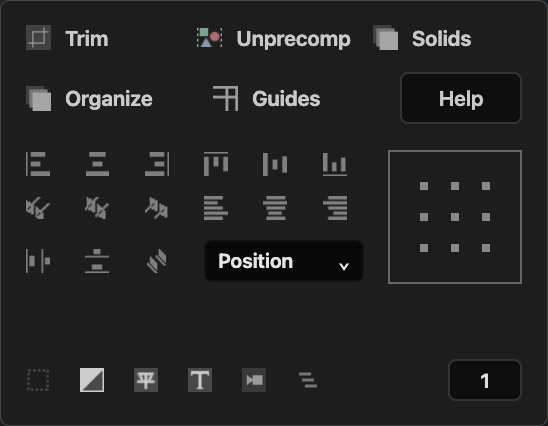Viewport: 548px width, 426px height.
Task: Align layers to bottom edge
Action: coord(335,164)
